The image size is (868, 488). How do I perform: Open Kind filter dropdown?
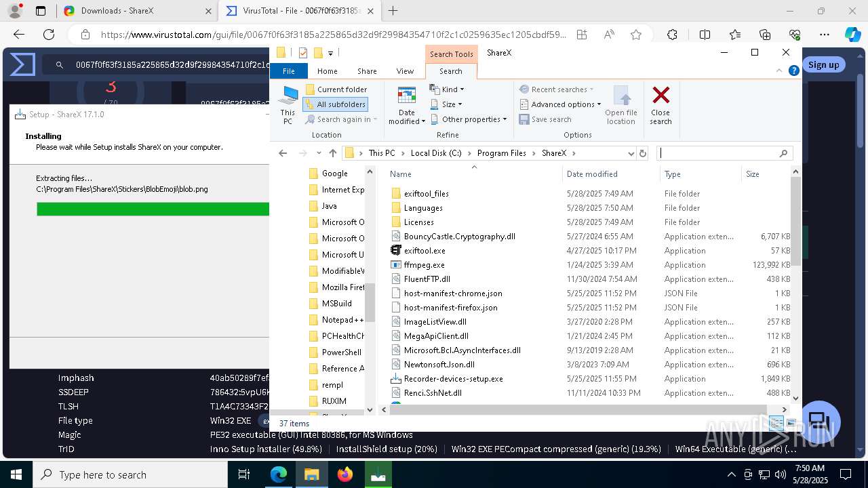click(x=447, y=89)
